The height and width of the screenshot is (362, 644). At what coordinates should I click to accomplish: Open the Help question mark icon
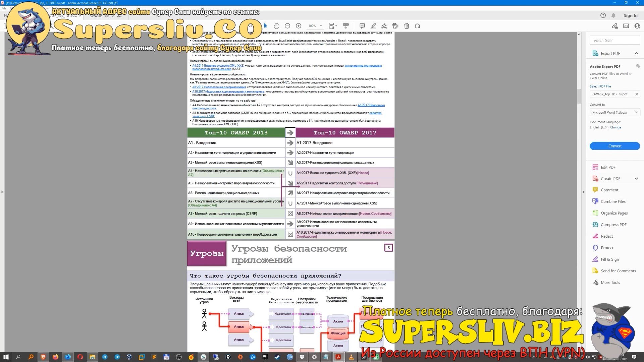point(603,15)
